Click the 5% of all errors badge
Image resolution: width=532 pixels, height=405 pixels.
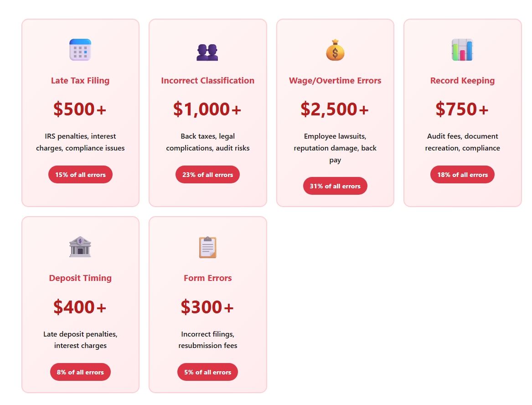207,372
